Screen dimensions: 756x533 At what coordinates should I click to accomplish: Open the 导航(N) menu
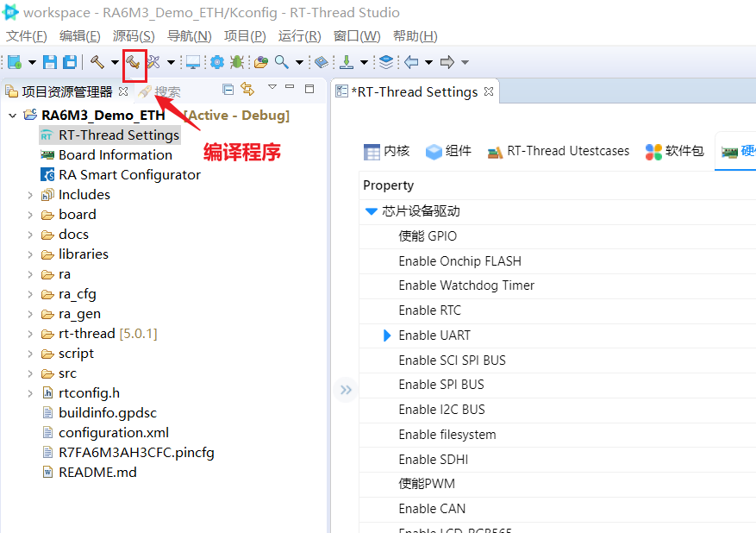tap(190, 36)
